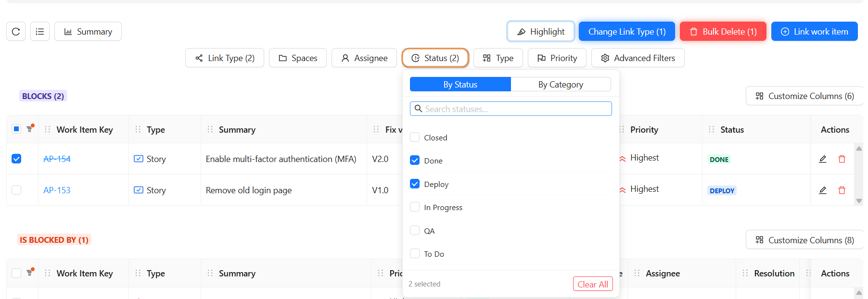Uncheck the Done status checkbox
The height and width of the screenshot is (299, 868).
415,161
